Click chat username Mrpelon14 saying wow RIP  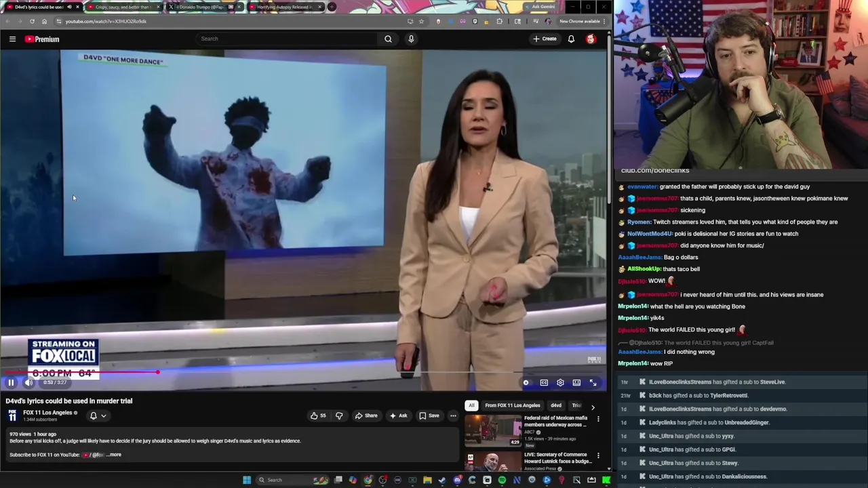633,363
